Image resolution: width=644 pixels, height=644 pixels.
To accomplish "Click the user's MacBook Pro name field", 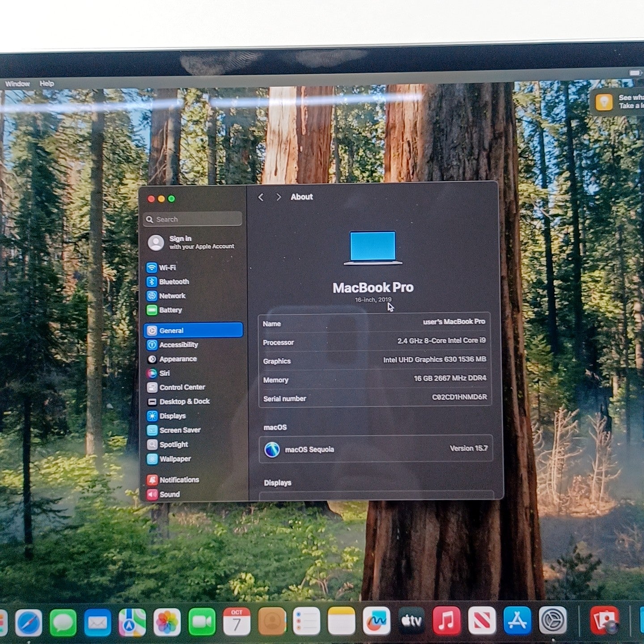I will click(453, 322).
